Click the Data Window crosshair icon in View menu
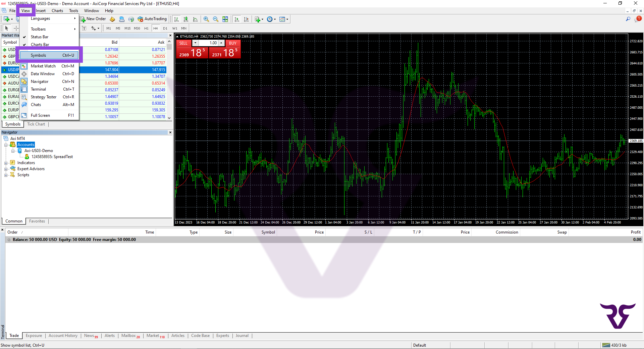644x349 pixels. point(24,74)
